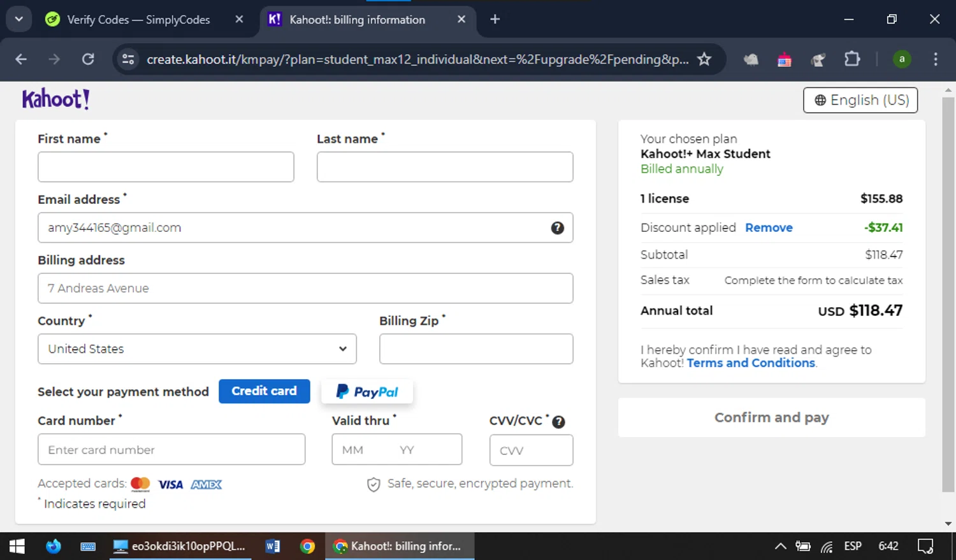Viewport: 956px width, 560px height.
Task: Select Credit card payment method
Action: [264, 391]
